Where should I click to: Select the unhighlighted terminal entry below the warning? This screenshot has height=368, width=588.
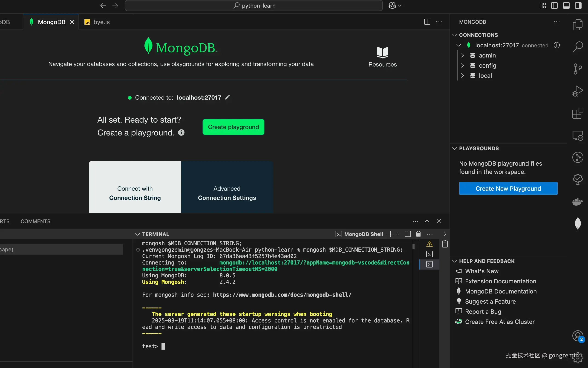[429, 254]
